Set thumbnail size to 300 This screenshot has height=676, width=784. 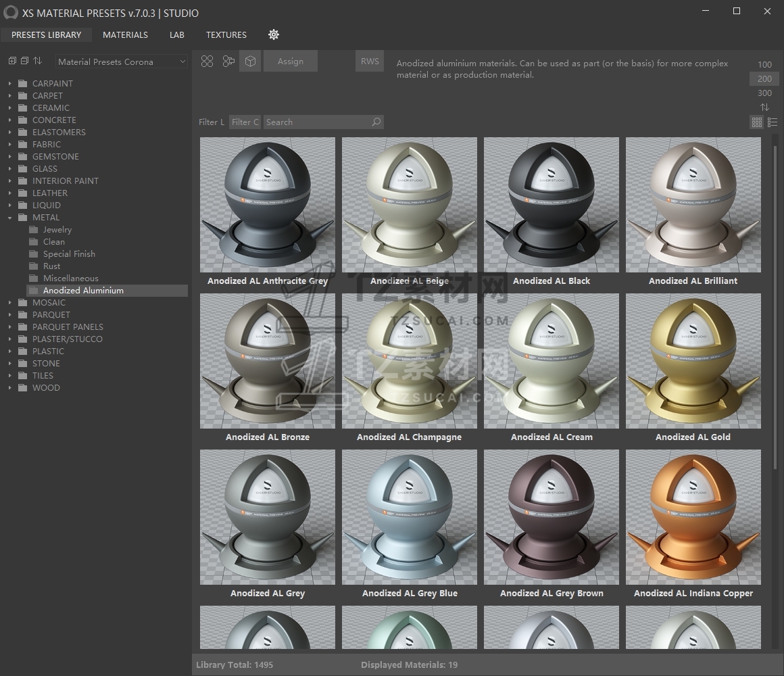[x=764, y=93]
